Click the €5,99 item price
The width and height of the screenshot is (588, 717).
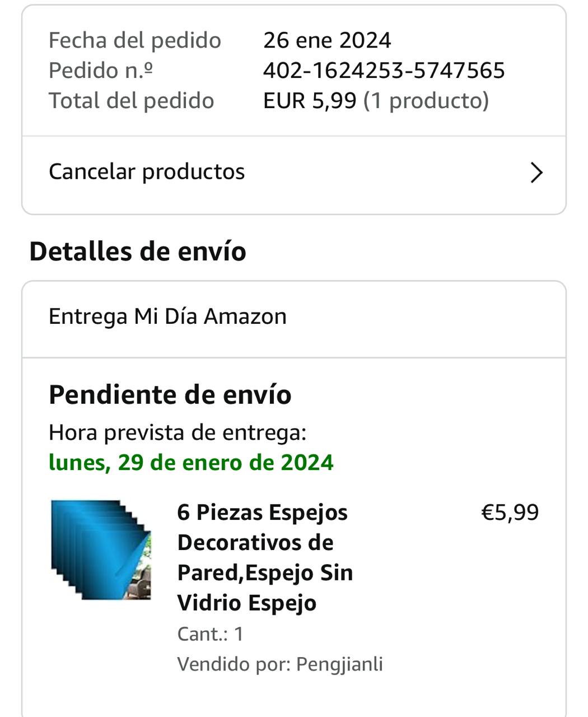coord(510,513)
